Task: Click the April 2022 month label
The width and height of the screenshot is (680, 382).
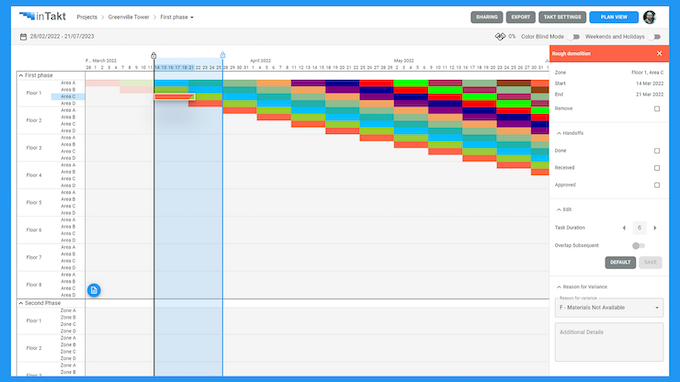Action: pyautogui.click(x=260, y=61)
